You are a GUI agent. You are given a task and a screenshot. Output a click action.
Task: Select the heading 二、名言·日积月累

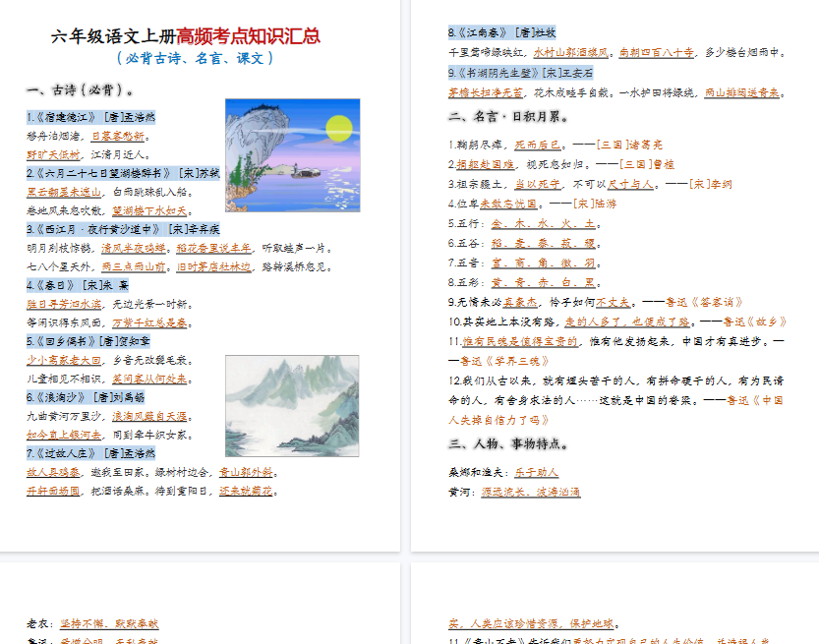507,117
